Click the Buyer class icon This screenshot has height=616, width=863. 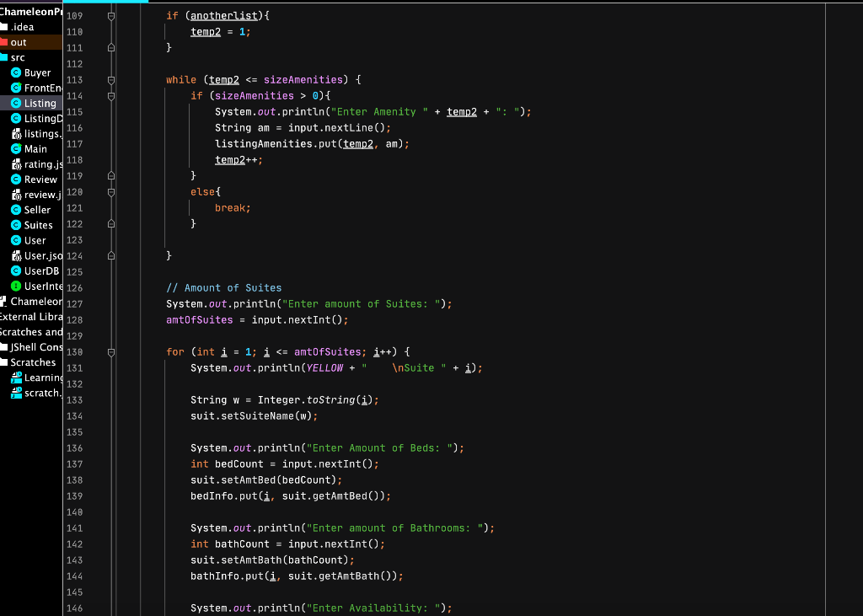(x=16, y=72)
